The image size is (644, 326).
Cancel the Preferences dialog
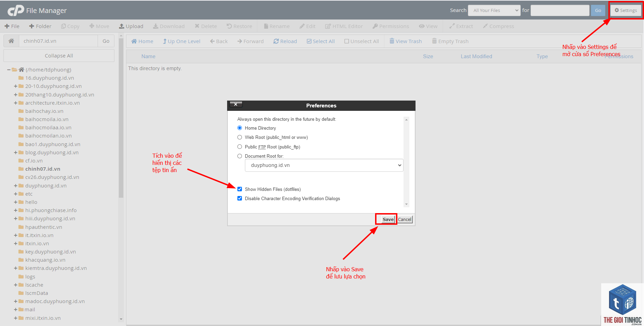(x=405, y=219)
